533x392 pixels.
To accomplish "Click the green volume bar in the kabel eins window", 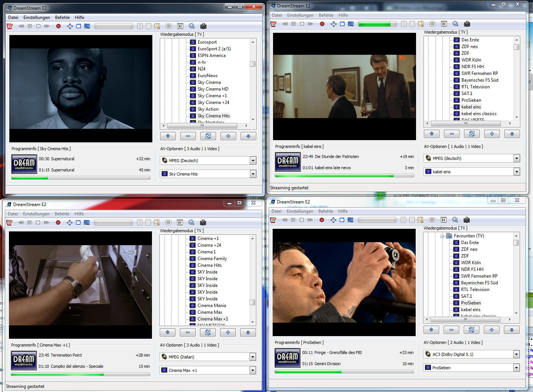I will tap(377, 24).
